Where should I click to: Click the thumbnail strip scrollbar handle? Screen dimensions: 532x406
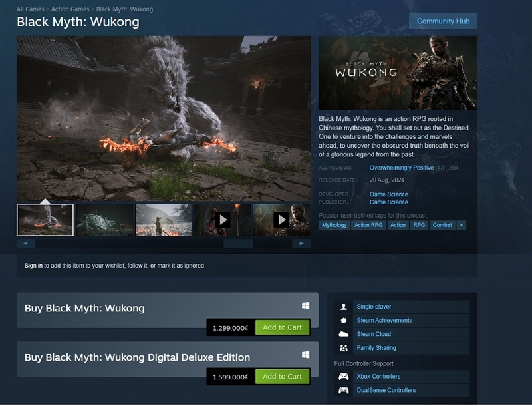coord(238,244)
